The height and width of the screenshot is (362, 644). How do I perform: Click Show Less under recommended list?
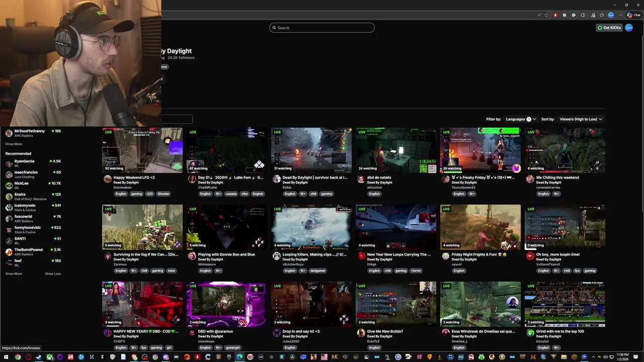[53, 274]
